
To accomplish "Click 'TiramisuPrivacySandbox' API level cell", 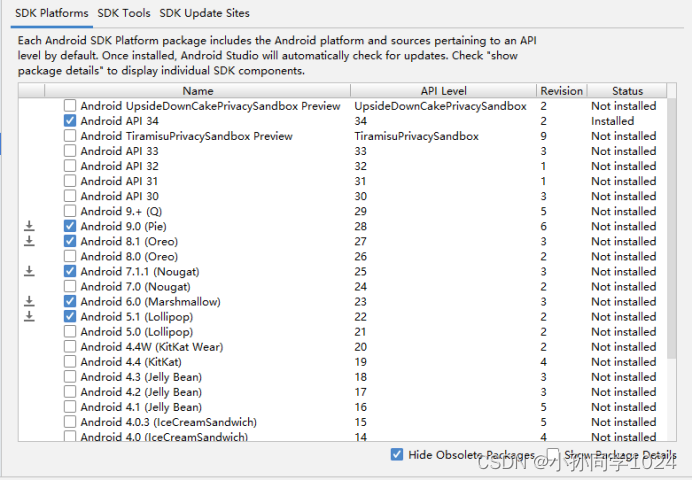I will click(x=417, y=136).
